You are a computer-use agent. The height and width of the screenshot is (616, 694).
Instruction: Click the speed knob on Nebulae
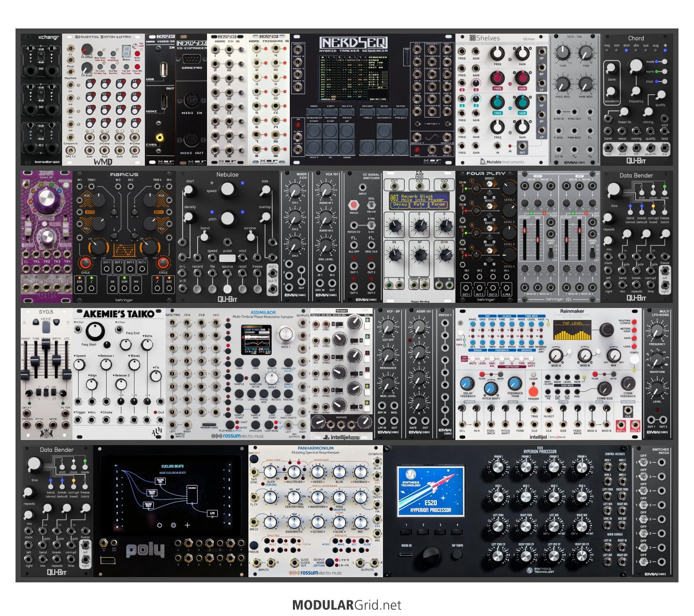pyautogui.click(x=227, y=190)
